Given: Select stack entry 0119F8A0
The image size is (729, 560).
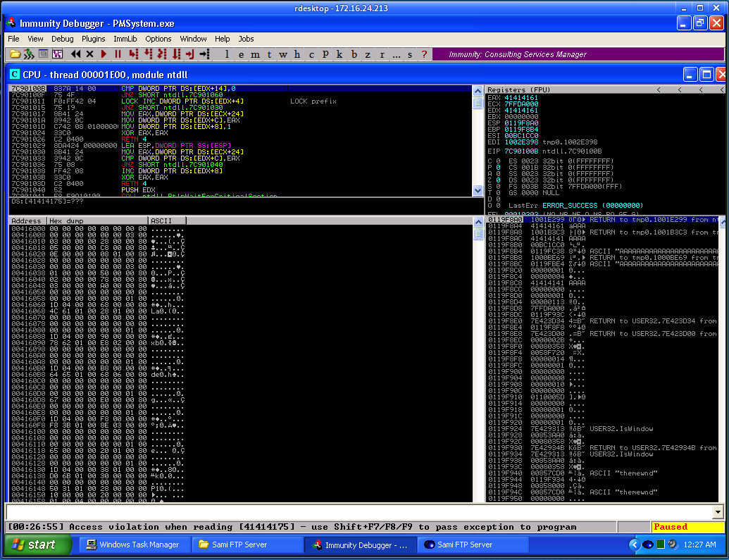Looking at the screenshot, I should pyautogui.click(x=602, y=220).
